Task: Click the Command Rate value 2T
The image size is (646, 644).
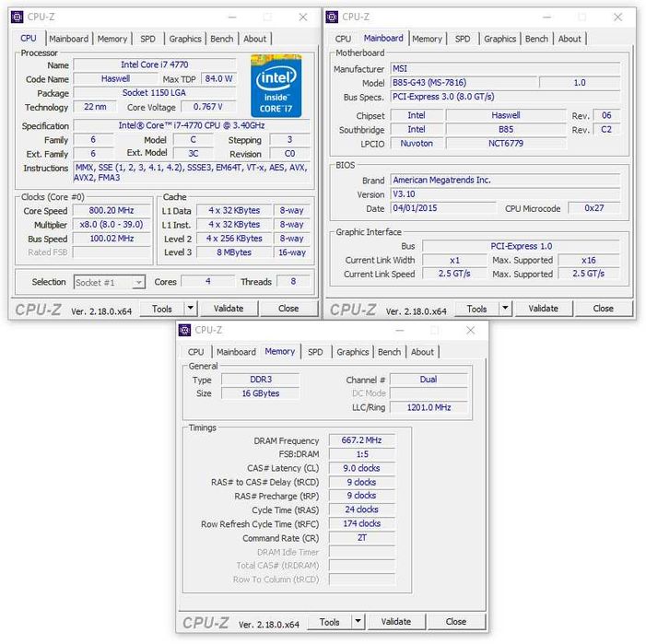Action: [362, 537]
